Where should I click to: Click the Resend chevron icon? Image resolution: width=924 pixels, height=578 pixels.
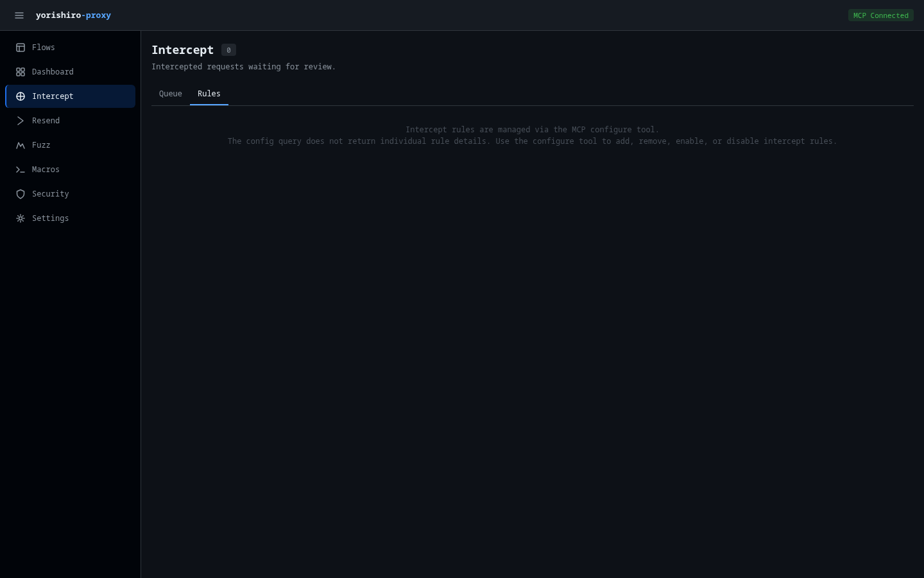pyautogui.click(x=21, y=121)
